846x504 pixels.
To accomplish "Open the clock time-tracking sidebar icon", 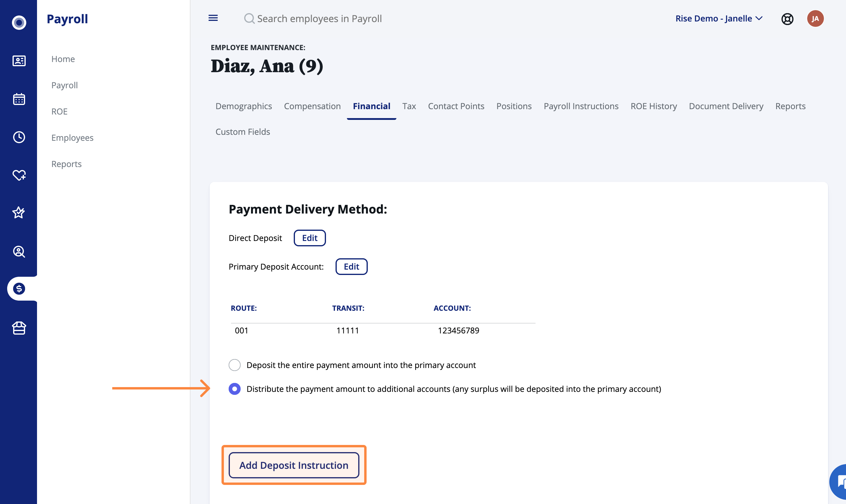I will point(19,137).
